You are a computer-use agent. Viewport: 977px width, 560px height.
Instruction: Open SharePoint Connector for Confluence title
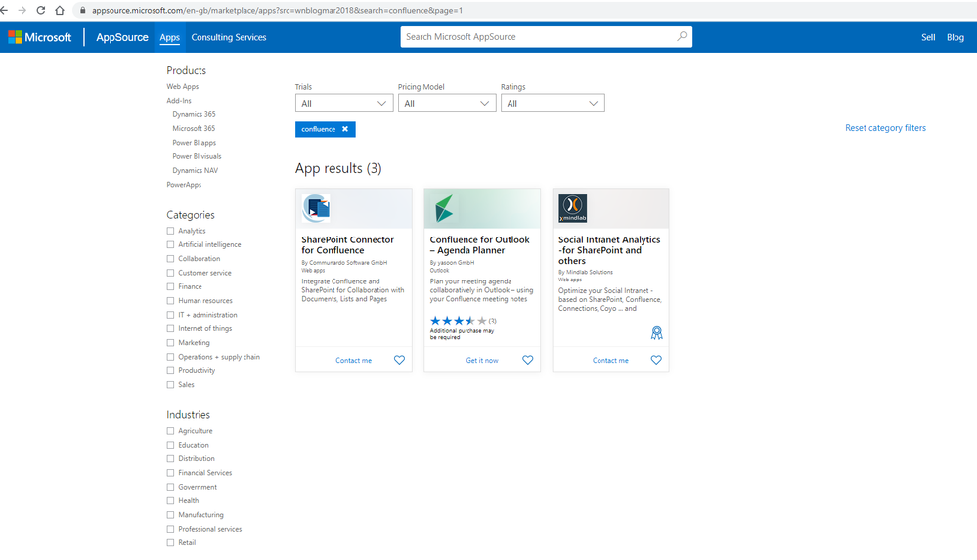click(348, 244)
